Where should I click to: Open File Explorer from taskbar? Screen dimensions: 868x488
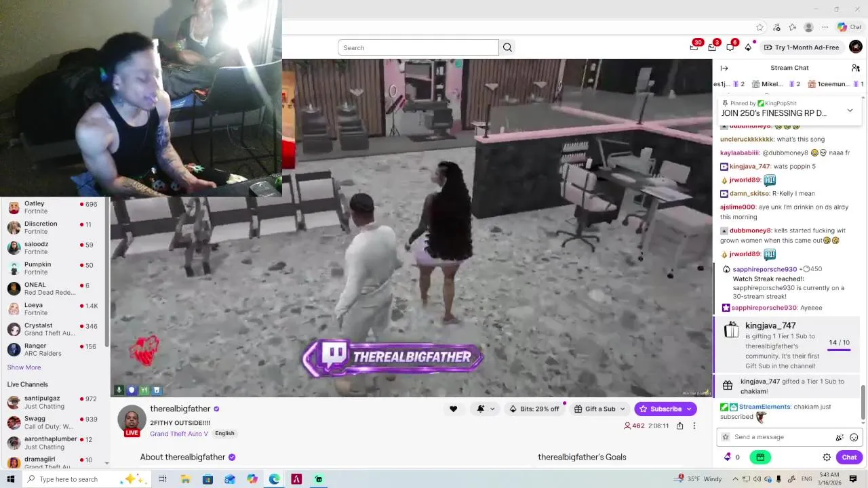click(185, 479)
